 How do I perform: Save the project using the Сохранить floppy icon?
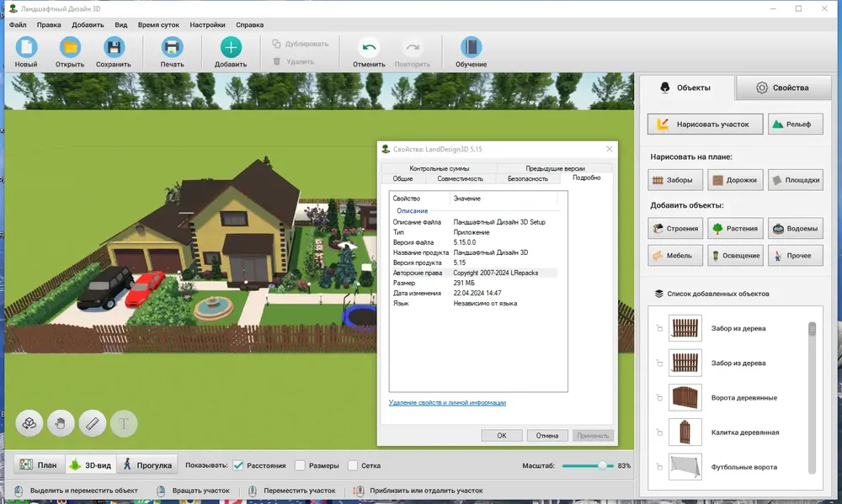114,47
